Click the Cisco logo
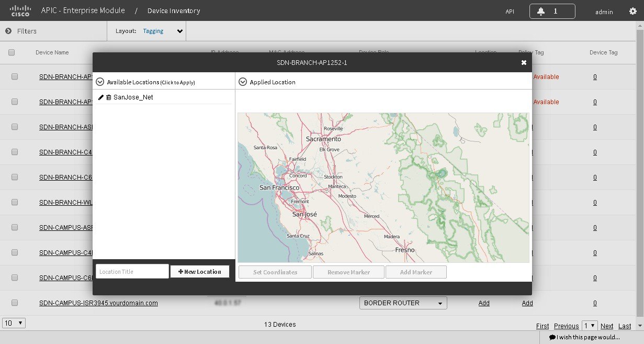Viewport: 644px width, 344px height. 20,10
